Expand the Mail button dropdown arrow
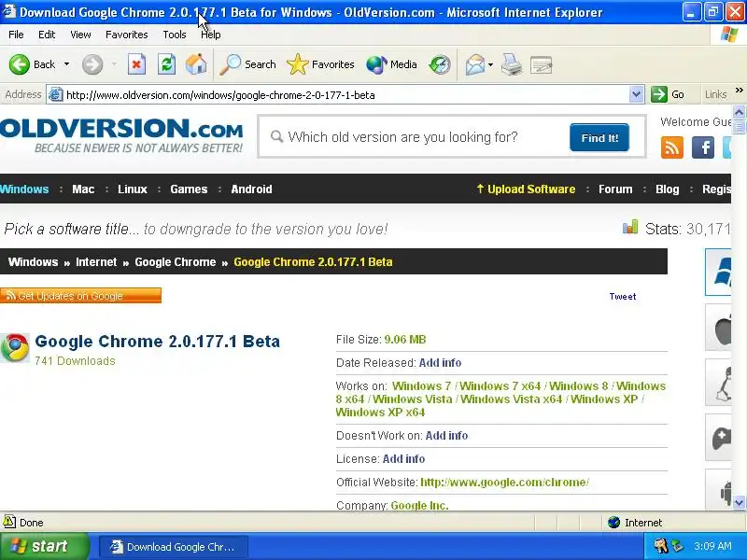The image size is (747, 560). coord(491,64)
